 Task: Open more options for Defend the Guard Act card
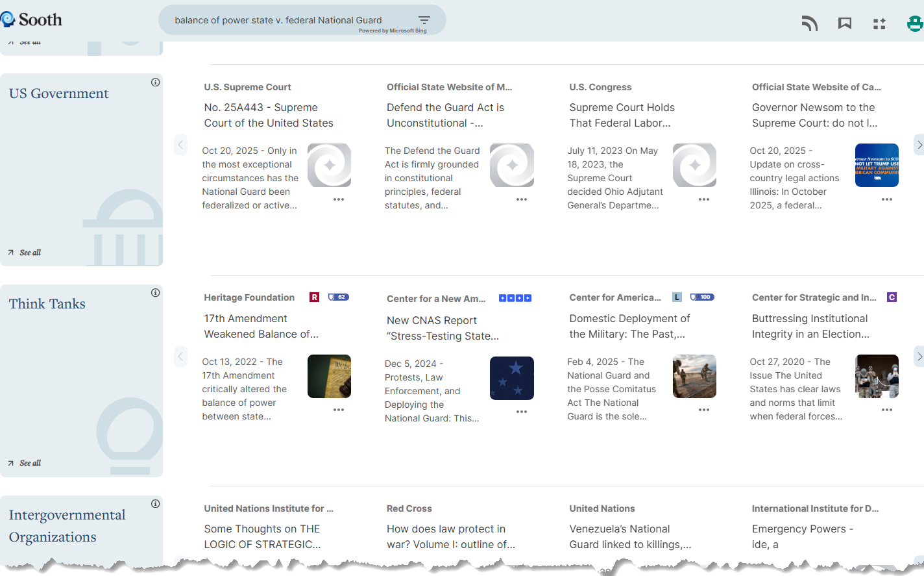pos(522,199)
